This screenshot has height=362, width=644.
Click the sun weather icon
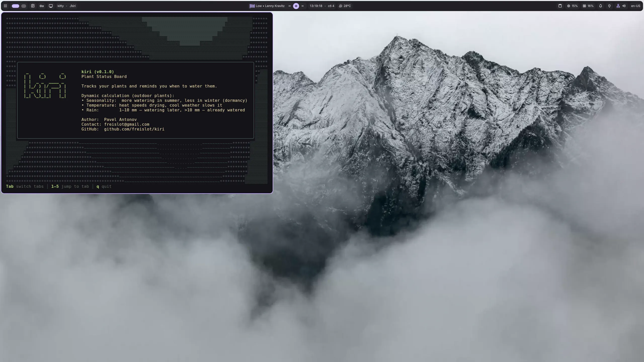pyautogui.click(x=341, y=6)
